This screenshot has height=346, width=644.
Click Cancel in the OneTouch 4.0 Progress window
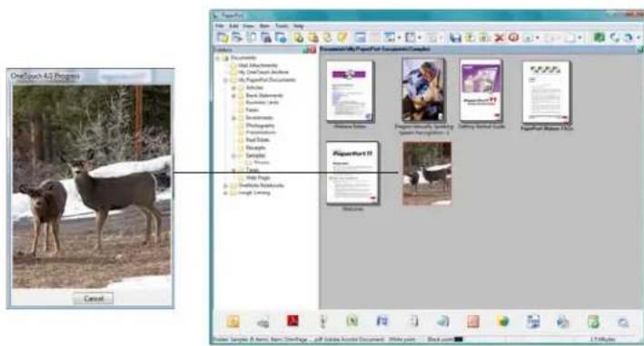click(94, 299)
